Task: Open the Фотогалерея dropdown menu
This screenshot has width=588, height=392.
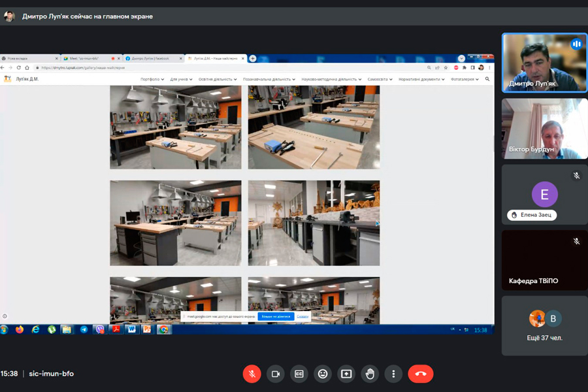Action: tap(465, 79)
